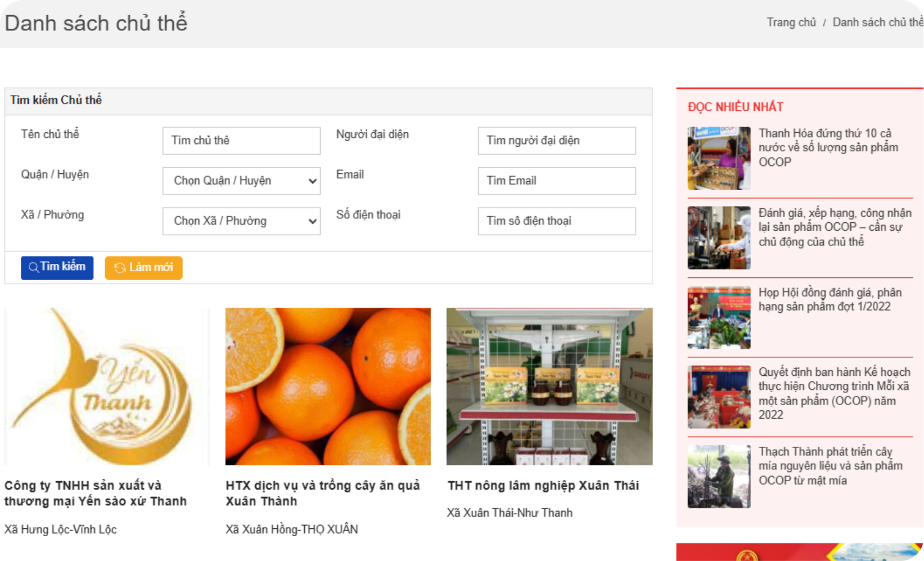The width and height of the screenshot is (924, 561).
Task: Go to Trang chủ breadcrumb link
Action: (791, 23)
